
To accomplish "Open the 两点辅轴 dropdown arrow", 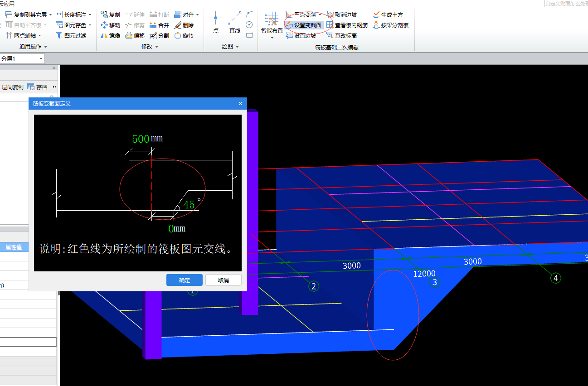I will click(x=39, y=35).
